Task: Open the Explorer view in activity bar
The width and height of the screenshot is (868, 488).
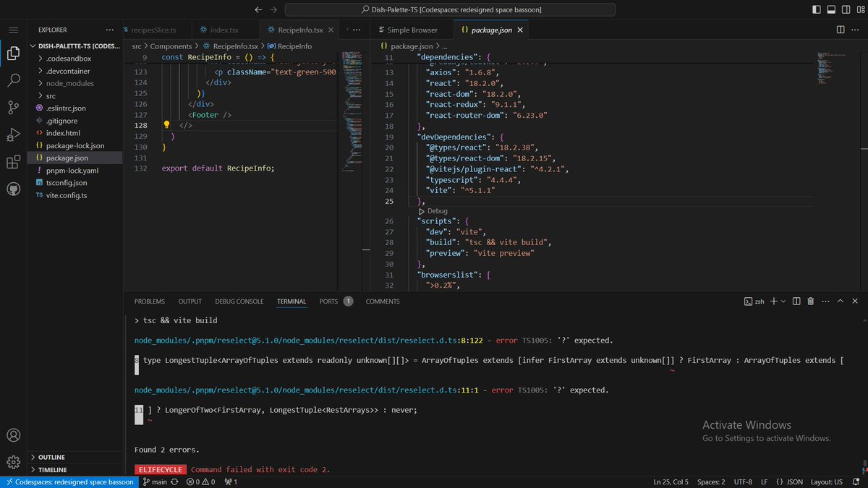Action: 13,53
